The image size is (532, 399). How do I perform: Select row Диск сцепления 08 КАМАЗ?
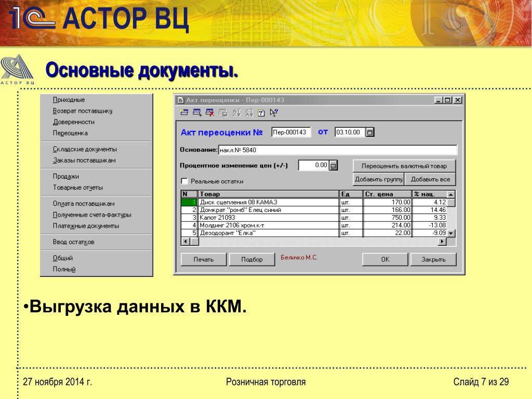tap(314, 202)
